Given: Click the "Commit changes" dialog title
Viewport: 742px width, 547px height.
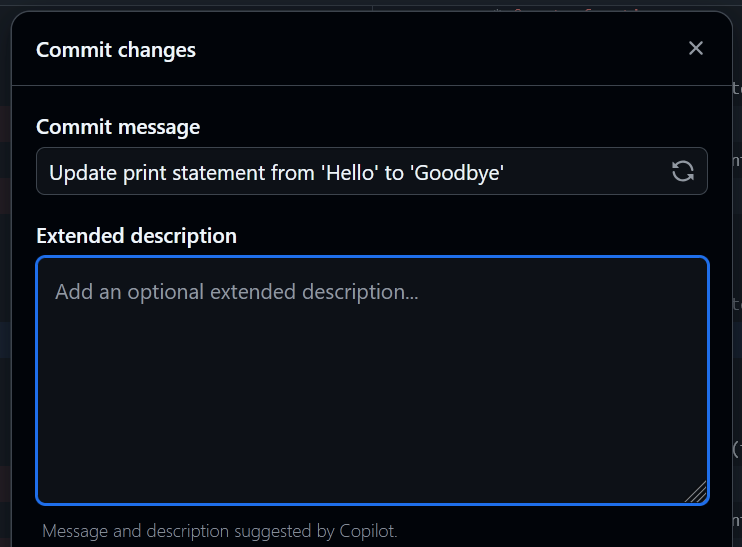Looking at the screenshot, I should [x=116, y=49].
